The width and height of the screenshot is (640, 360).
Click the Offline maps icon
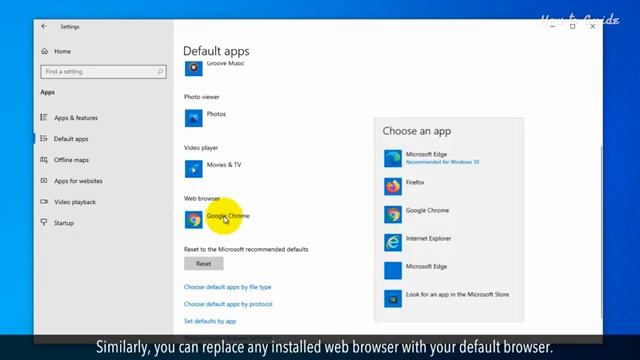[44, 160]
